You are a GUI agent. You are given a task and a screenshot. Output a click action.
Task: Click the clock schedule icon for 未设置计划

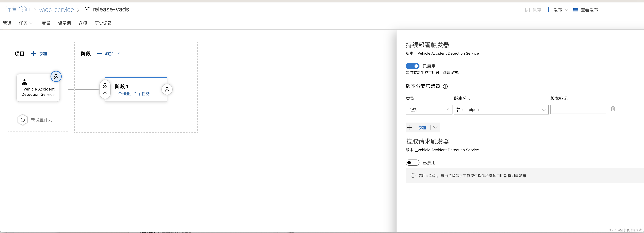[23, 120]
